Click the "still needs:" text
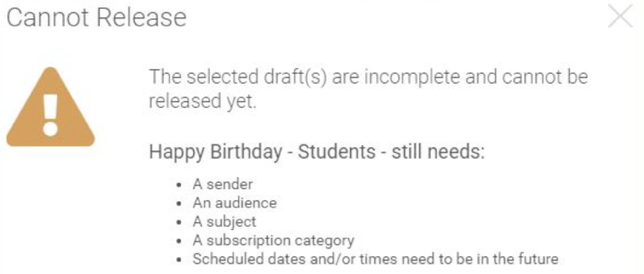 [x=438, y=152]
